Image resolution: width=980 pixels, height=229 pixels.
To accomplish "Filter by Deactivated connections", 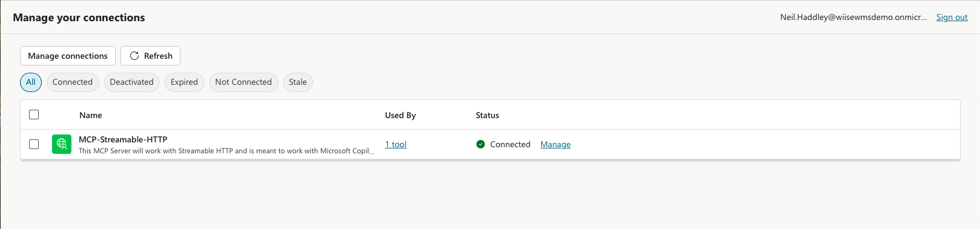I will click(132, 82).
